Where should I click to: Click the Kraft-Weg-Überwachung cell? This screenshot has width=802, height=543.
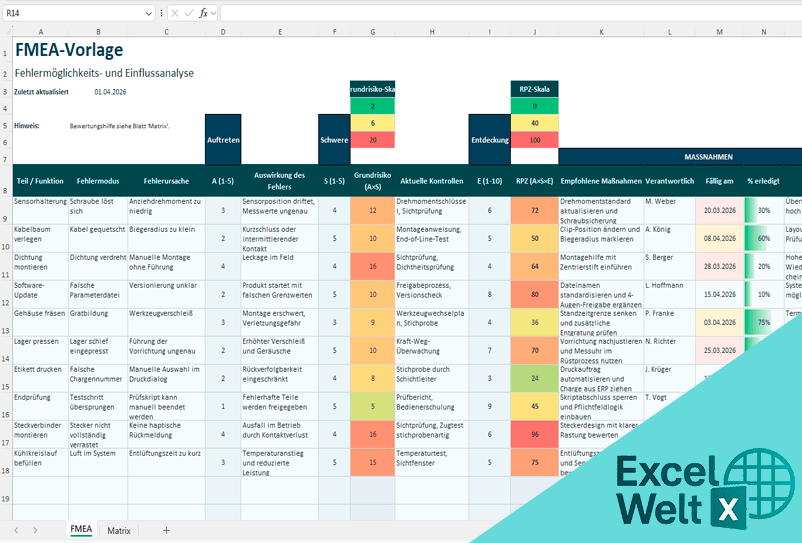point(432,350)
